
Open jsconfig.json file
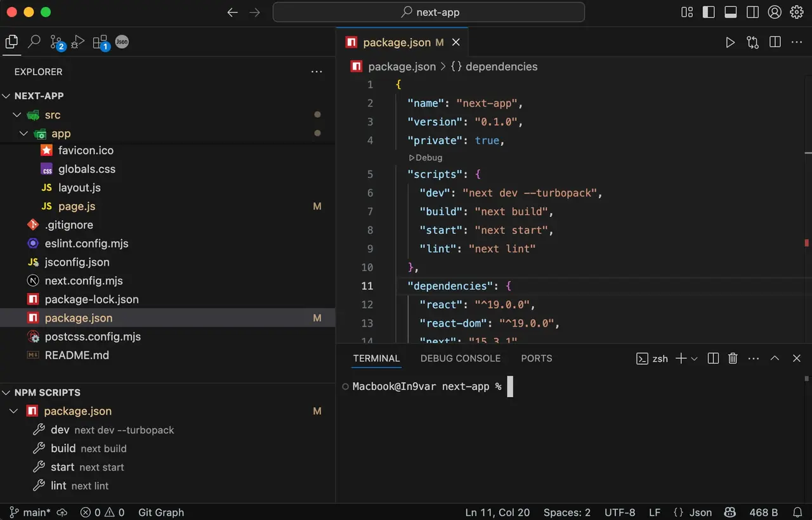point(167,262)
